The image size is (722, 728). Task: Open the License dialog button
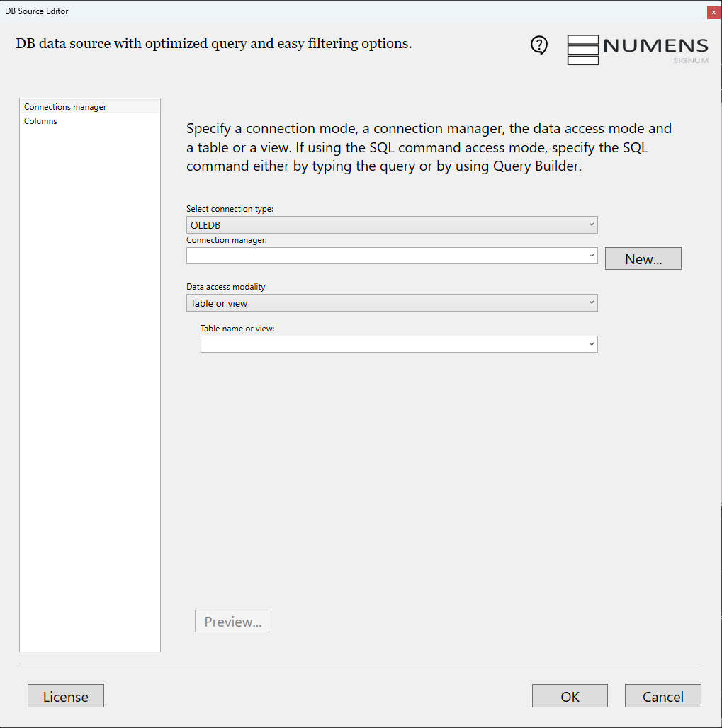point(66,696)
